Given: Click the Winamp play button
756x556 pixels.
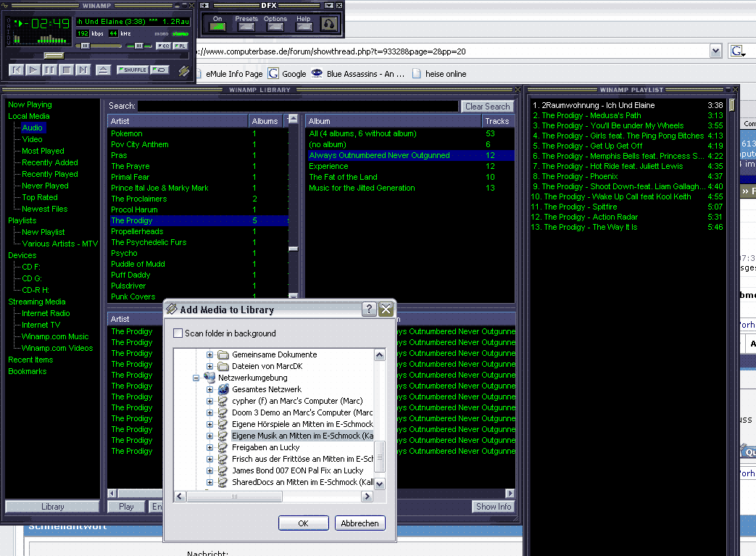Looking at the screenshot, I should click(33, 70).
